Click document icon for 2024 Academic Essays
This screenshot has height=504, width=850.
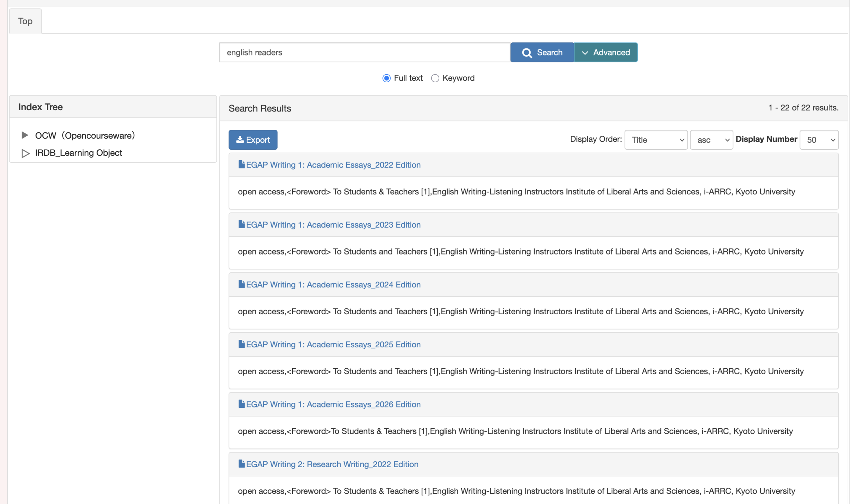[x=242, y=284]
